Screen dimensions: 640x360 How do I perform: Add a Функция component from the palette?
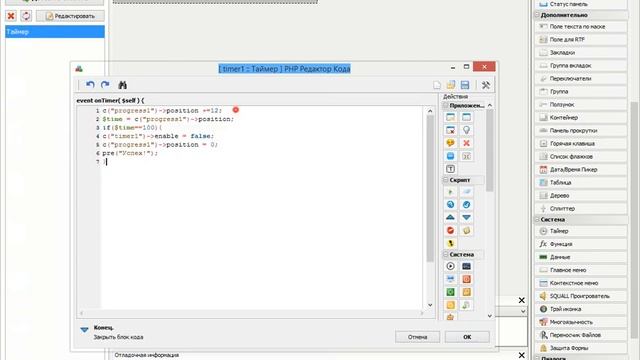581,244
